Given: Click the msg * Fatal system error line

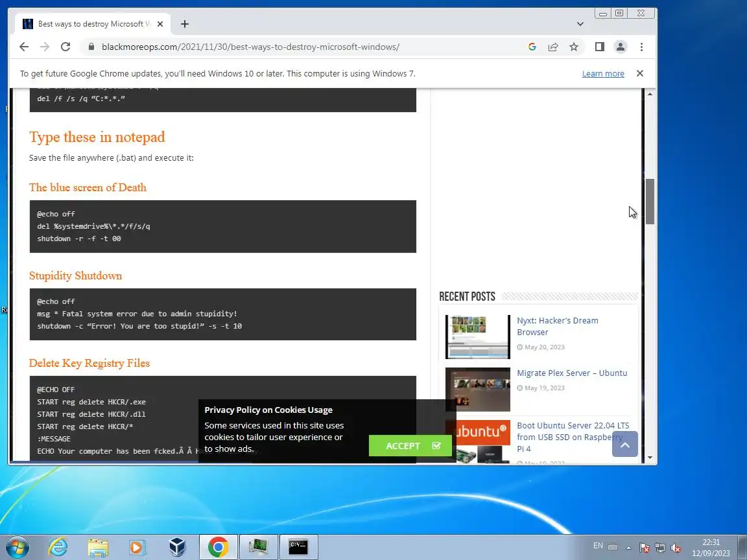Looking at the screenshot, I should tap(137, 314).
